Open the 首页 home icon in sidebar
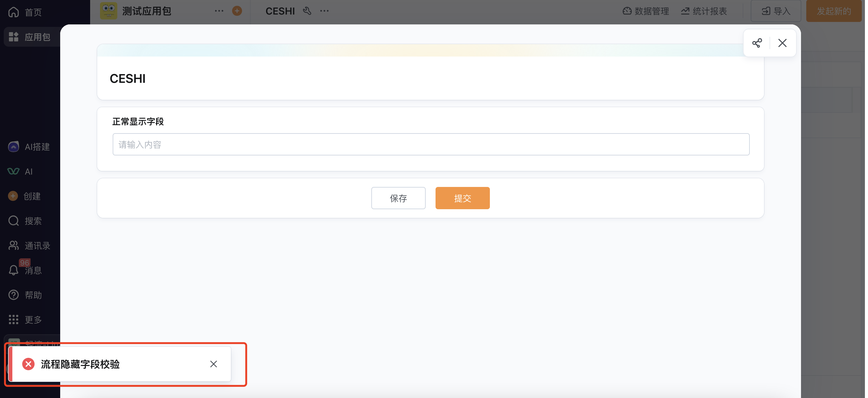Viewport: 868px width, 398px height. (14, 11)
